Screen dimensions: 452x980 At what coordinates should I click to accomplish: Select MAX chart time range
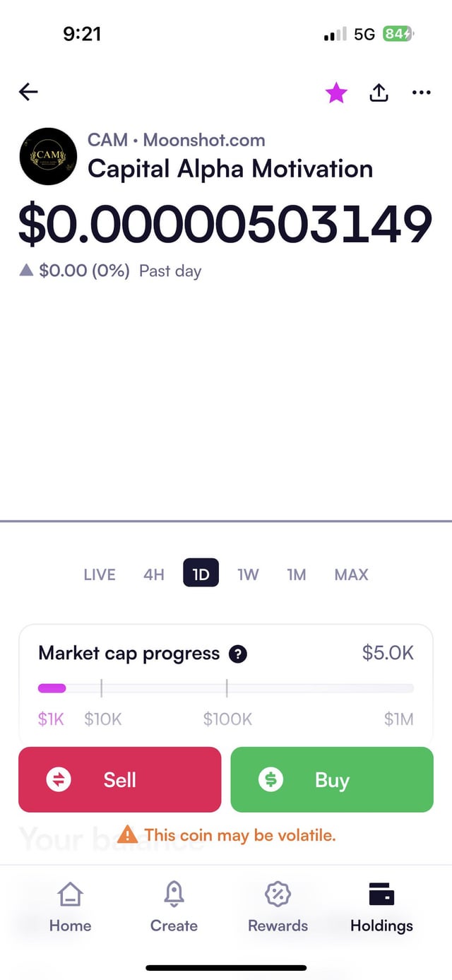point(351,574)
